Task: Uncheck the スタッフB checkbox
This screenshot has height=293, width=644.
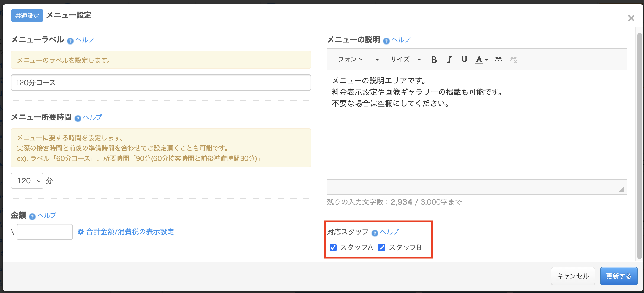Action: [x=382, y=248]
